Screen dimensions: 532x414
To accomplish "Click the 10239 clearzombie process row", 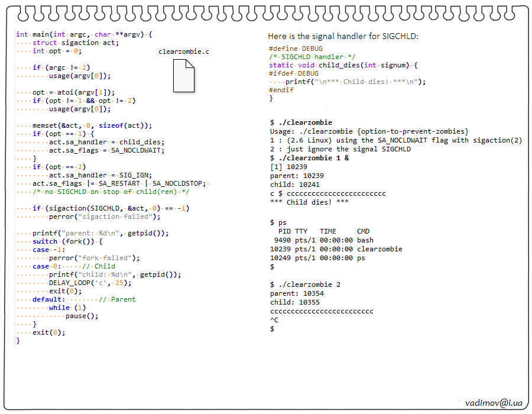I will (336, 249).
